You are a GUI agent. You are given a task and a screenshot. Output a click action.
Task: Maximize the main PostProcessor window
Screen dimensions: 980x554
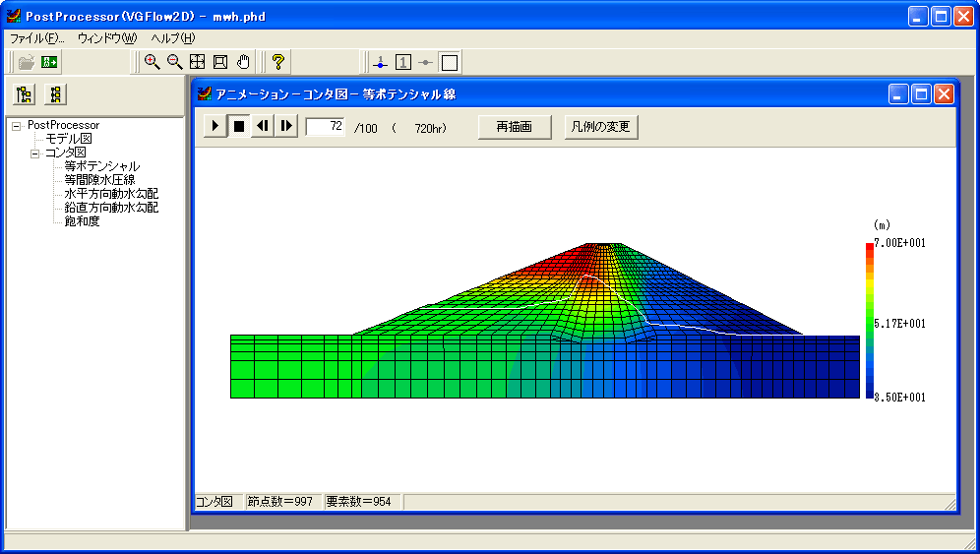(941, 17)
